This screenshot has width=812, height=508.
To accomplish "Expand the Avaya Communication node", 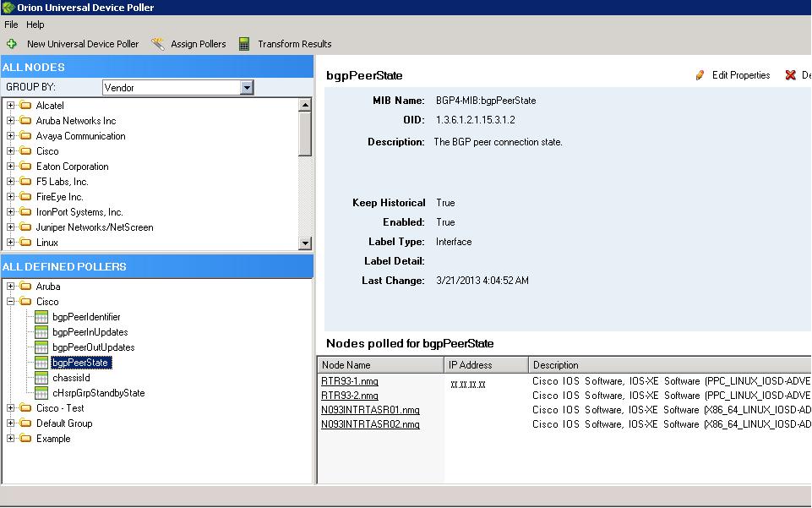I will 10,136.
